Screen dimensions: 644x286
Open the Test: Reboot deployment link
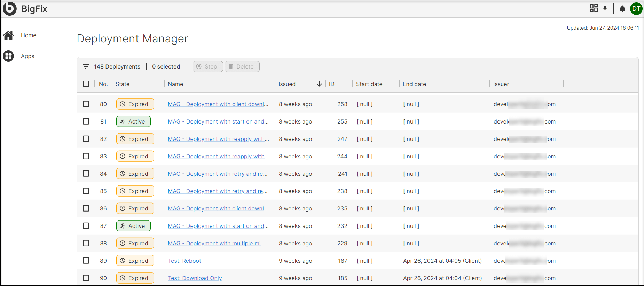184,261
